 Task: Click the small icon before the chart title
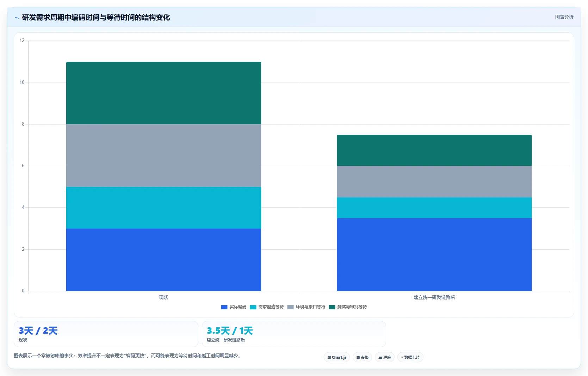(17, 18)
